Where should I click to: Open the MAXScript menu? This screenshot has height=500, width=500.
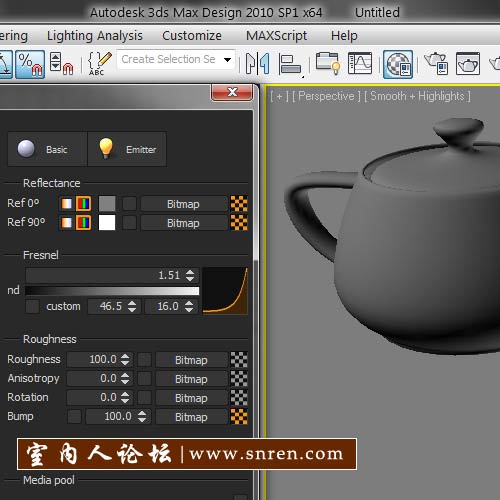[276, 36]
